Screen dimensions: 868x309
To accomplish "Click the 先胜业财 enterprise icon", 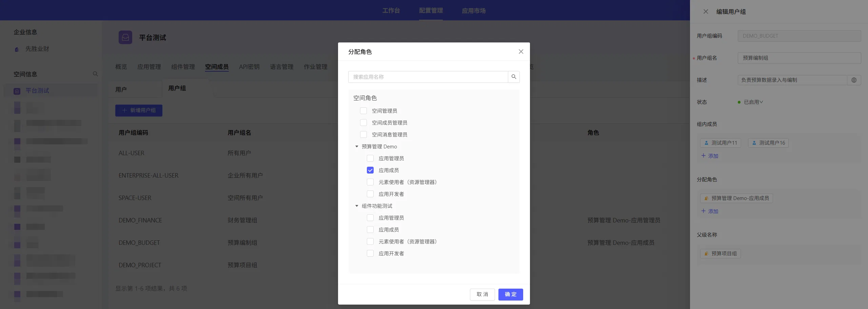I will 17,49.
